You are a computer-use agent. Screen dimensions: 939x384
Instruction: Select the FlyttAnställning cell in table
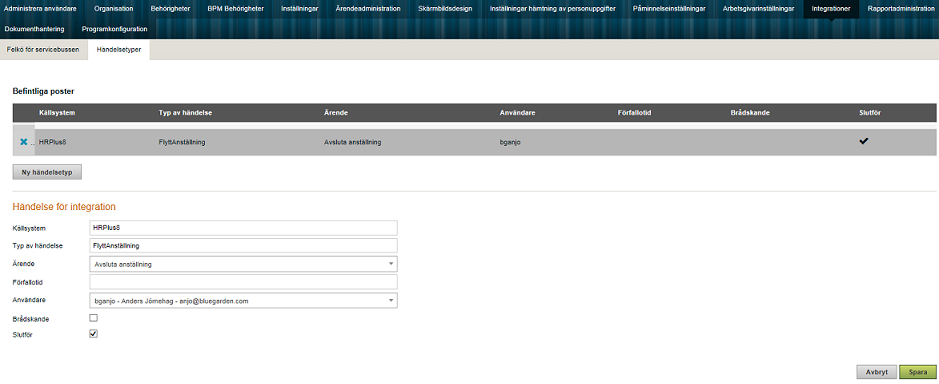click(183, 142)
